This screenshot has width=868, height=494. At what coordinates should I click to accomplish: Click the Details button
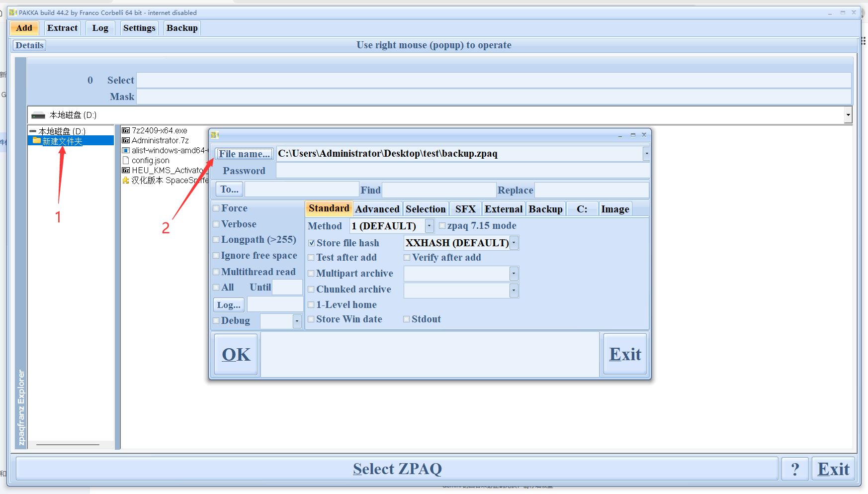(x=29, y=45)
